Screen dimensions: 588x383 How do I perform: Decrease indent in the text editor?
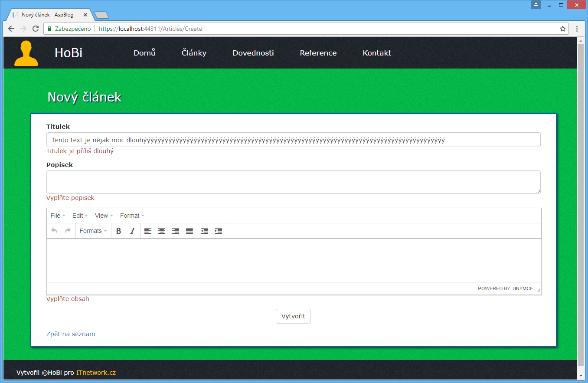[x=204, y=230]
